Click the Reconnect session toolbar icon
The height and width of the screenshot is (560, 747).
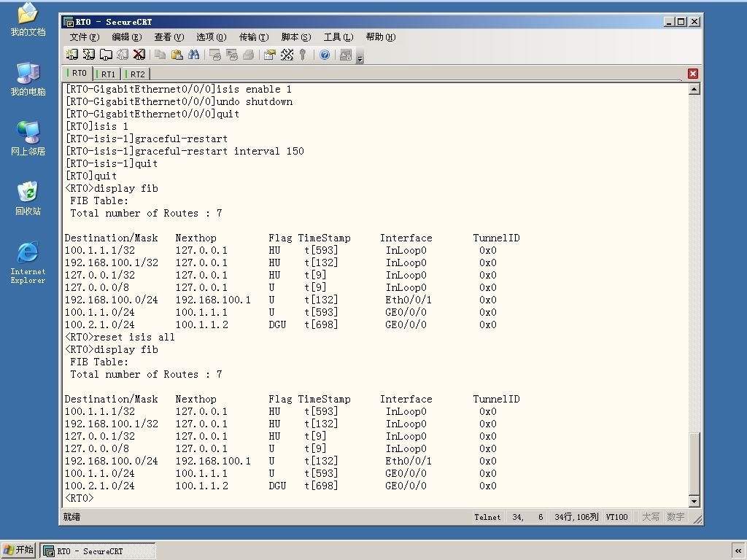[122, 55]
